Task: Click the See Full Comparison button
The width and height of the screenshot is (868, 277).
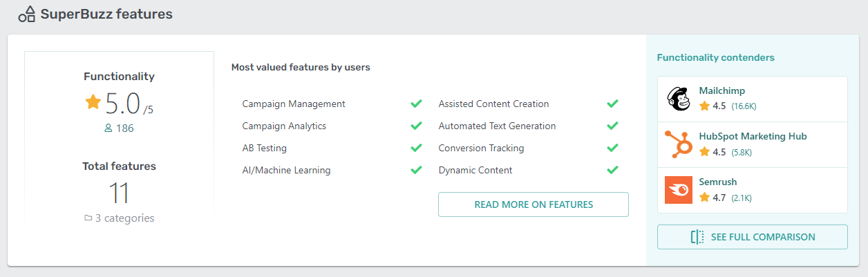Action: pos(752,237)
